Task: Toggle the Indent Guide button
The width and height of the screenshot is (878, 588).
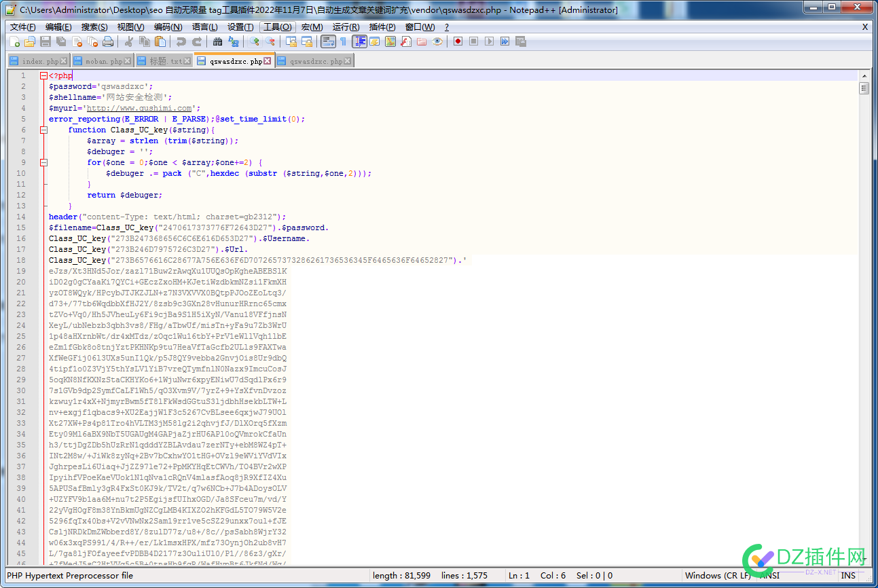Action: click(361, 41)
